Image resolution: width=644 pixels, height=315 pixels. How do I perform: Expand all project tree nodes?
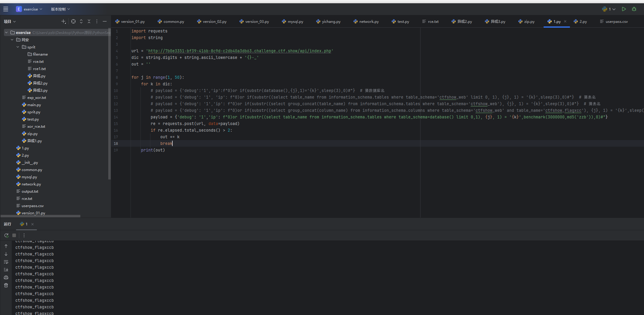[x=81, y=21]
